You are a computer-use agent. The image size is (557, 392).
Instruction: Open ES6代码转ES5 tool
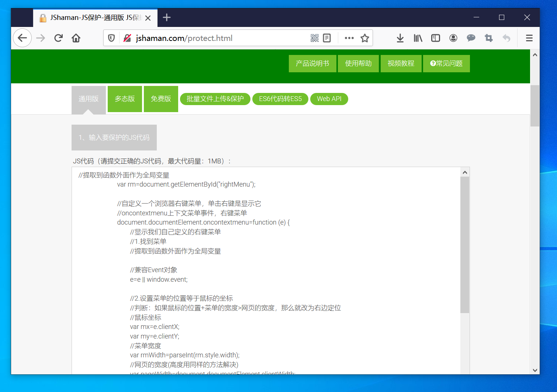280,99
